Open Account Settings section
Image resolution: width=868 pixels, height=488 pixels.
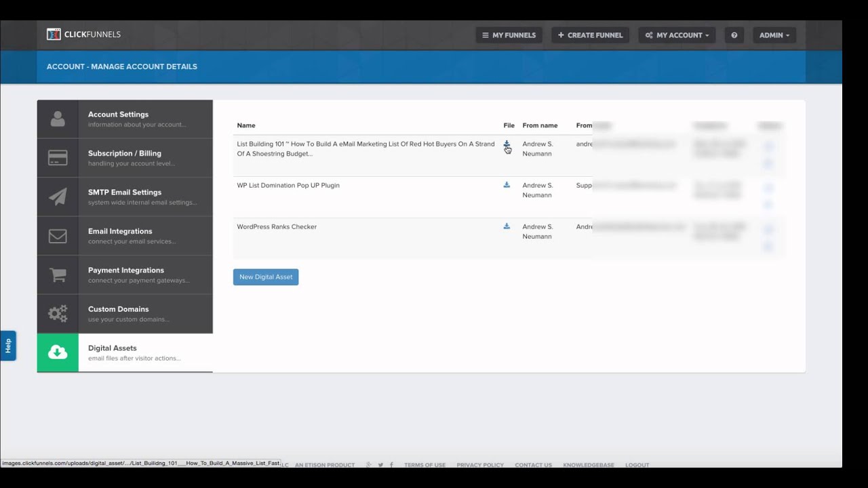point(125,119)
